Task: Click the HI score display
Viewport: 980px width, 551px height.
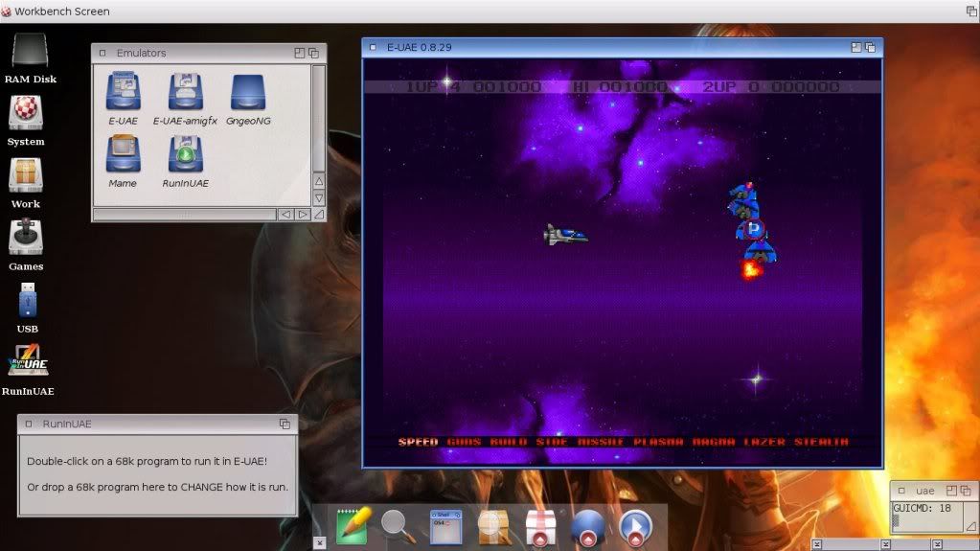Action: (620, 87)
